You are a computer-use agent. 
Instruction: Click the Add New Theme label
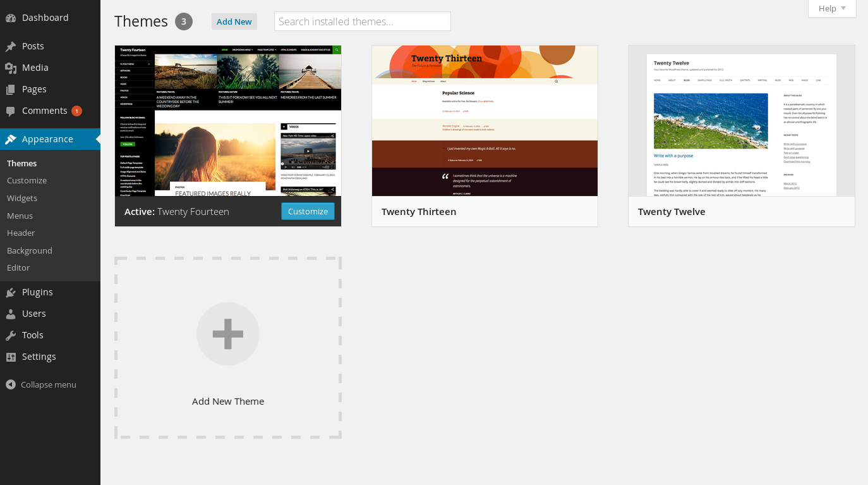pyautogui.click(x=228, y=402)
